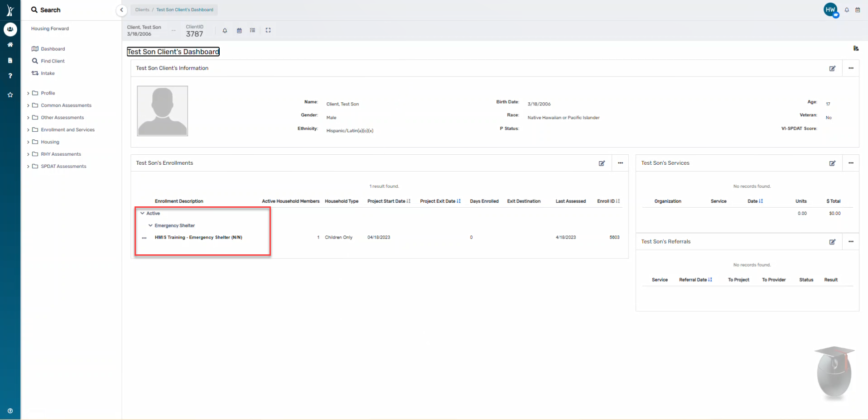Viewport: 868px width, 420px height.
Task: Click the HW user avatar
Action: pyautogui.click(x=830, y=10)
